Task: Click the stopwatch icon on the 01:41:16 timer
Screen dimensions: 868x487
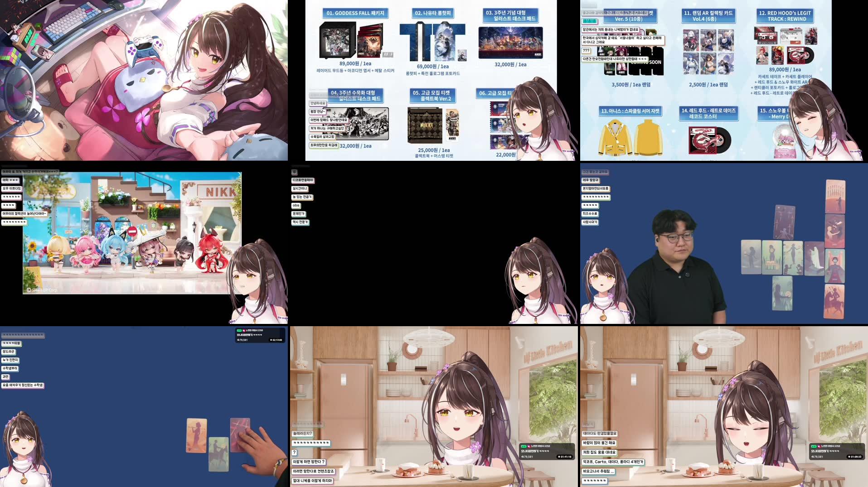Action: coord(559,457)
